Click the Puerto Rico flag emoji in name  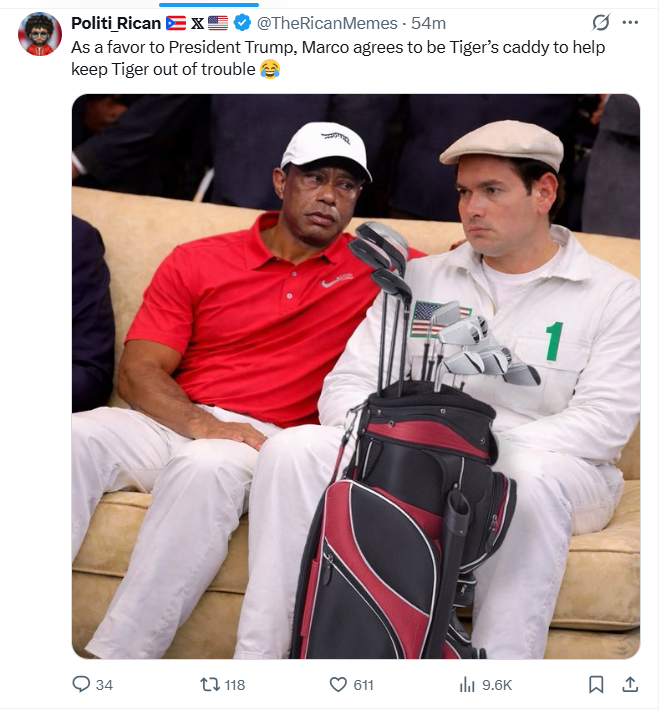[176, 23]
